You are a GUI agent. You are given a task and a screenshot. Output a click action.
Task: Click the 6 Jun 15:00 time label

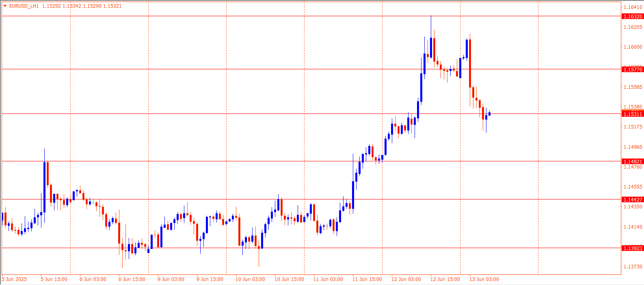[x=132, y=279]
